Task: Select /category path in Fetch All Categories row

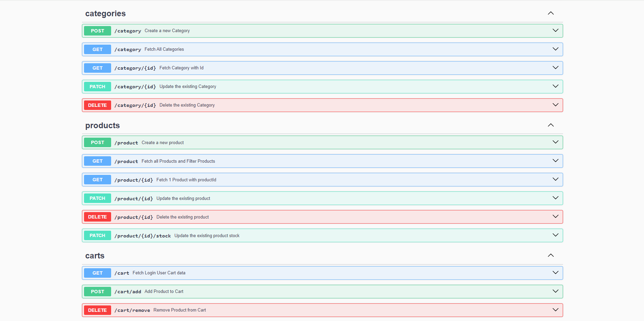Action: tap(128, 49)
